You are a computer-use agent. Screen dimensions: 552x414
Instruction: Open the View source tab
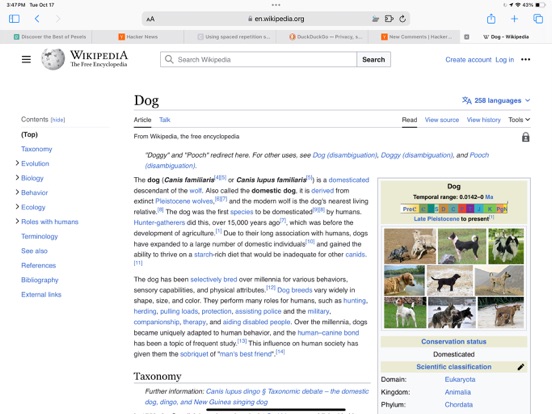pyautogui.click(x=442, y=120)
